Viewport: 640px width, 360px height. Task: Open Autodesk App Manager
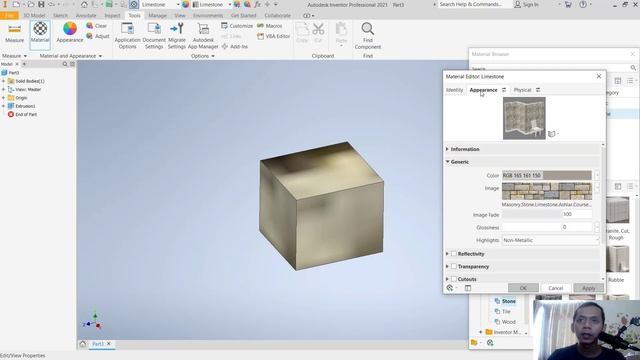[203, 36]
